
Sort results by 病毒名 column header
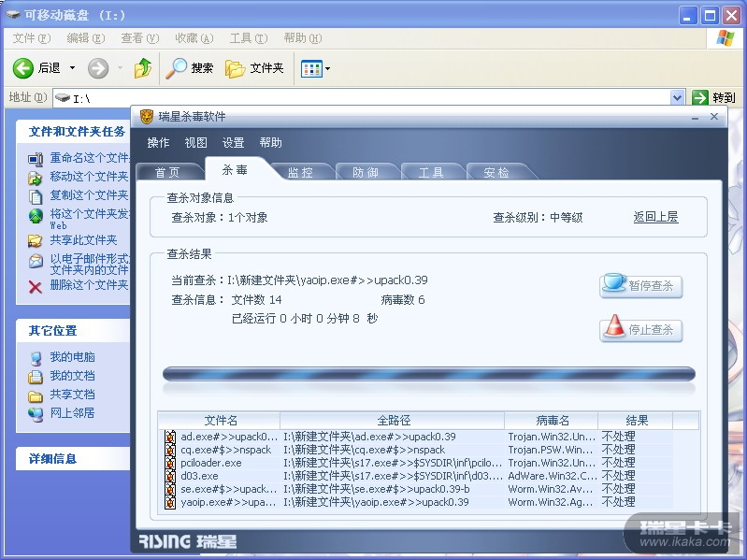tap(552, 421)
